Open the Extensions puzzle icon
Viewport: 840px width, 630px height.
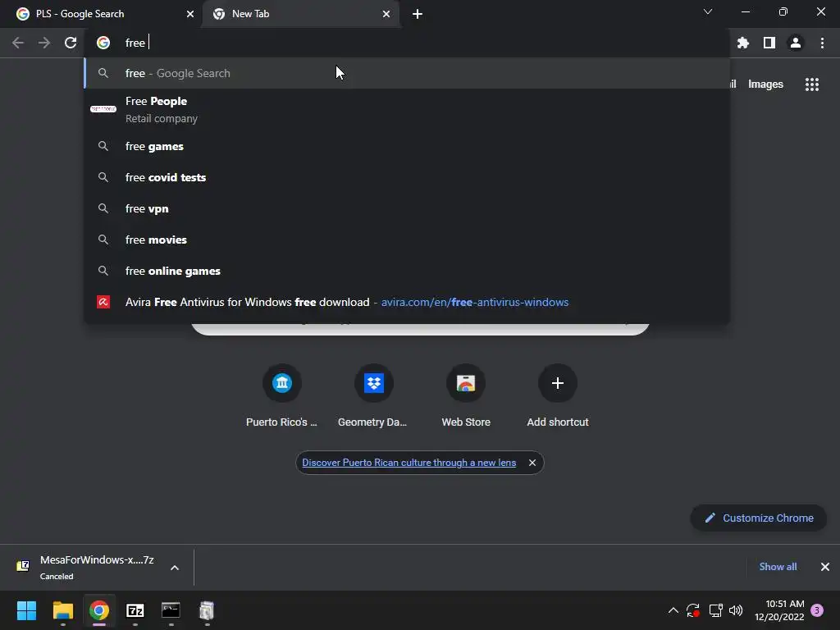[x=742, y=43]
